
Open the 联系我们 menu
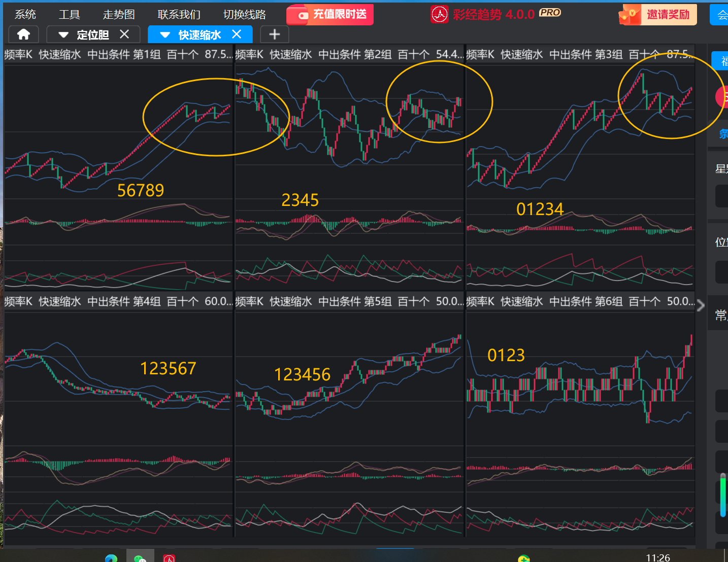pos(179,14)
